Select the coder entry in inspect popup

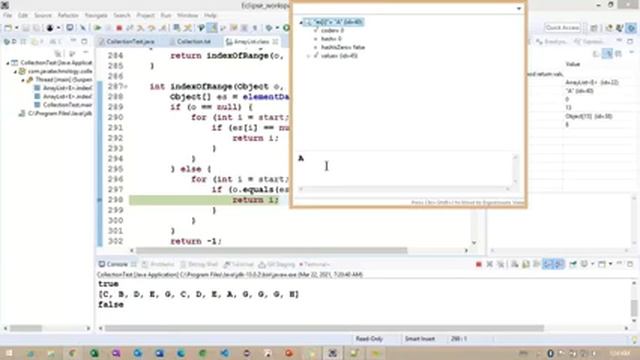point(329,31)
